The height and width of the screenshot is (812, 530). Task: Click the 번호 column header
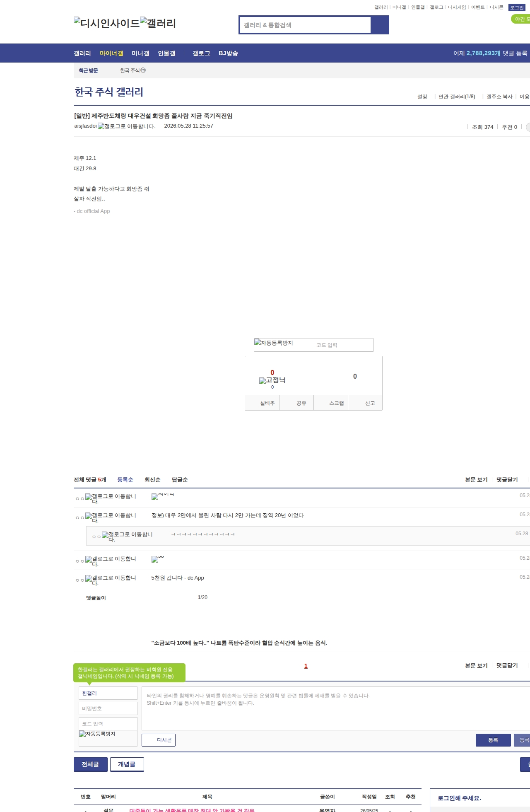point(86,797)
